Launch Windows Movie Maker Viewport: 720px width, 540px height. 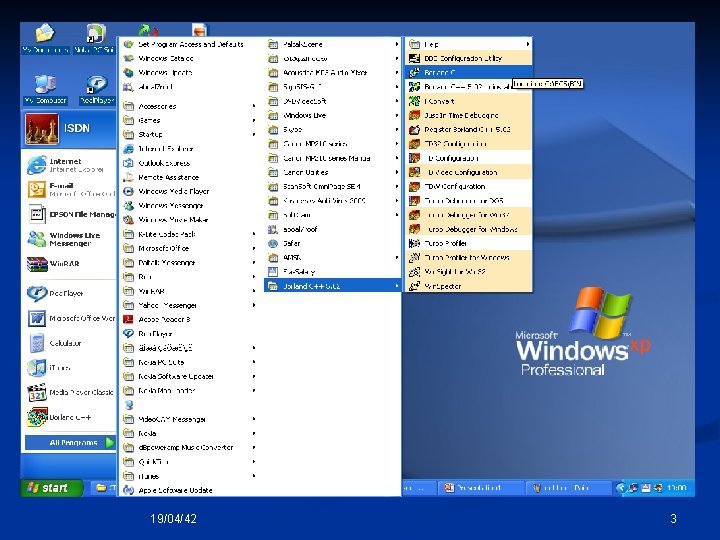[x=189, y=219]
